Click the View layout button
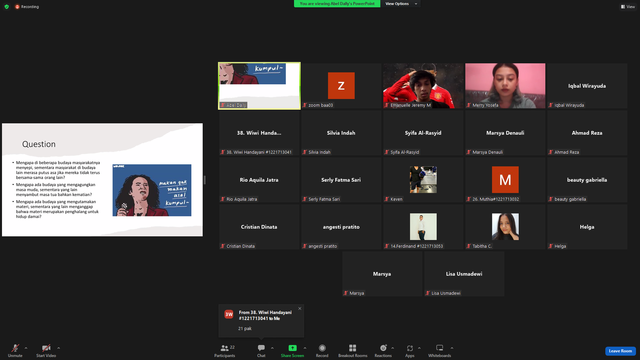Screen dimensions: 640x360 pyautogui.click(x=628, y=7)
